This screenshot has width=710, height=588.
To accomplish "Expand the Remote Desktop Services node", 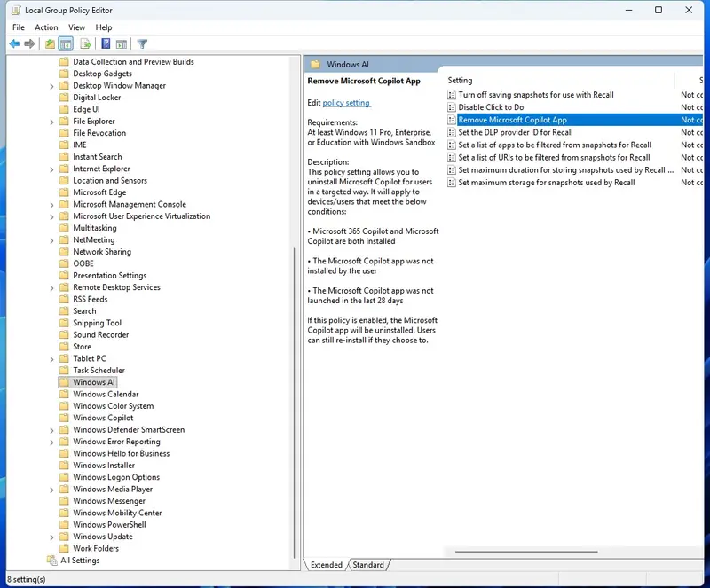I will [51, 288].
